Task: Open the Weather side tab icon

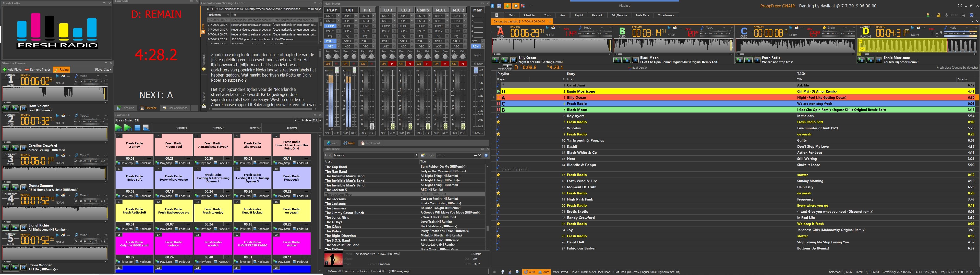Action: pos(203,105)
